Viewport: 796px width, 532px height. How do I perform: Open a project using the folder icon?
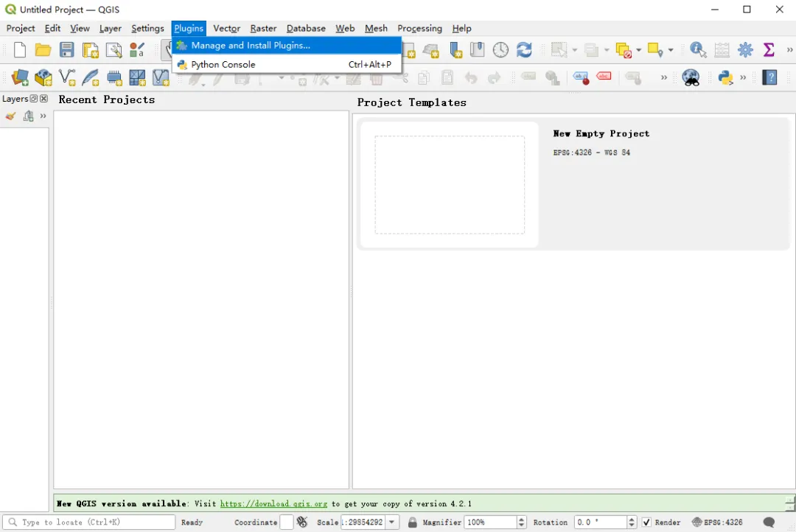coord(43,50)
